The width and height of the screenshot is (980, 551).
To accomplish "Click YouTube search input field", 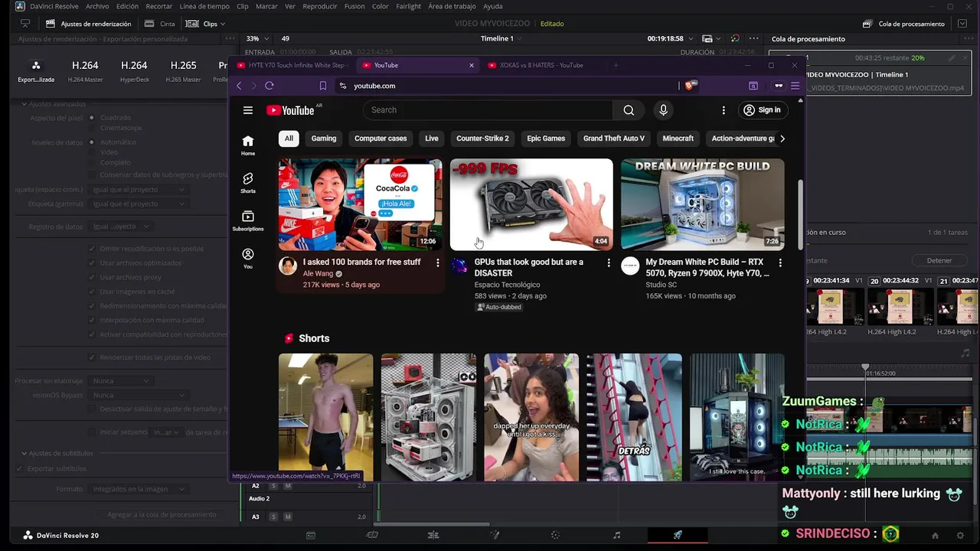I will pyautogui.click(x=488, y=110).
